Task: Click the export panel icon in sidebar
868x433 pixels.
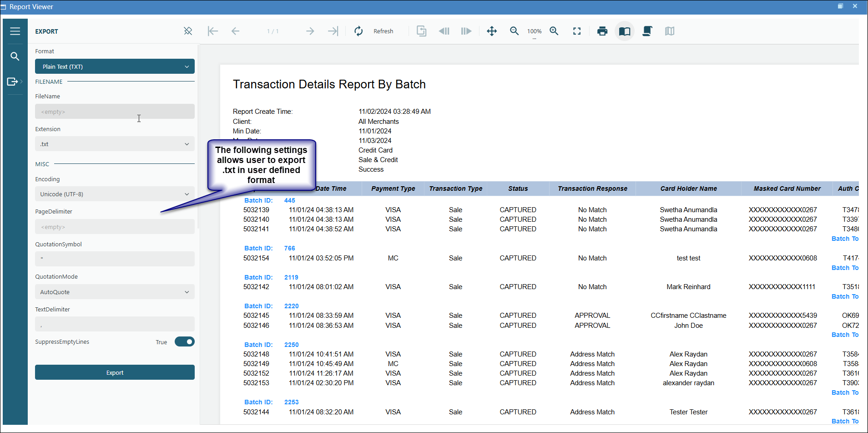Action: [13, 82]
